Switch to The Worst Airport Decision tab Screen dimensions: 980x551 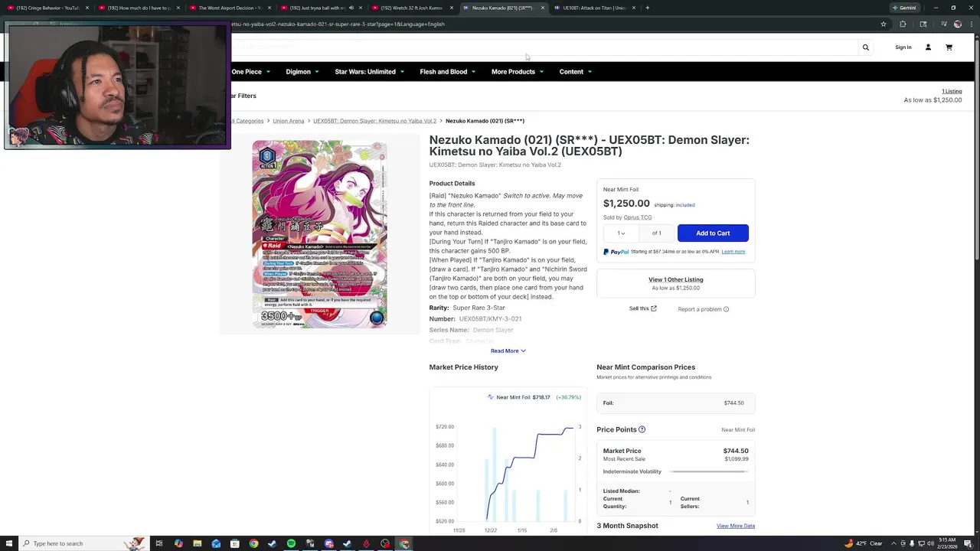tap(230, 8)
